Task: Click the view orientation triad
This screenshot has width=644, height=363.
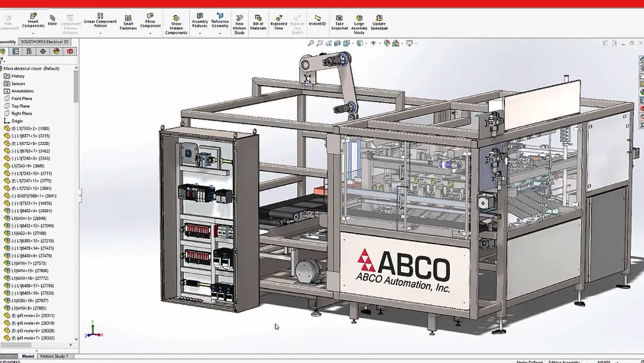Action: click(93, 330)
